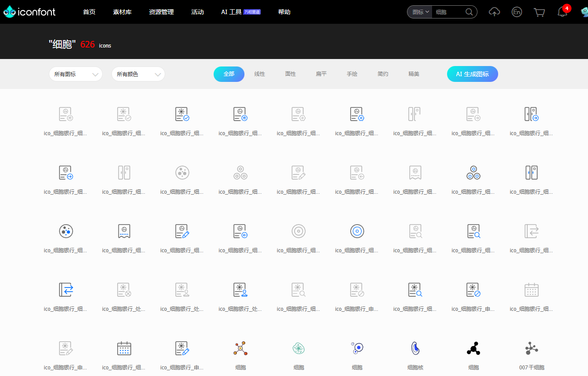Click the search magnifier icon
The image size is (588, 376).
point(469,12)
